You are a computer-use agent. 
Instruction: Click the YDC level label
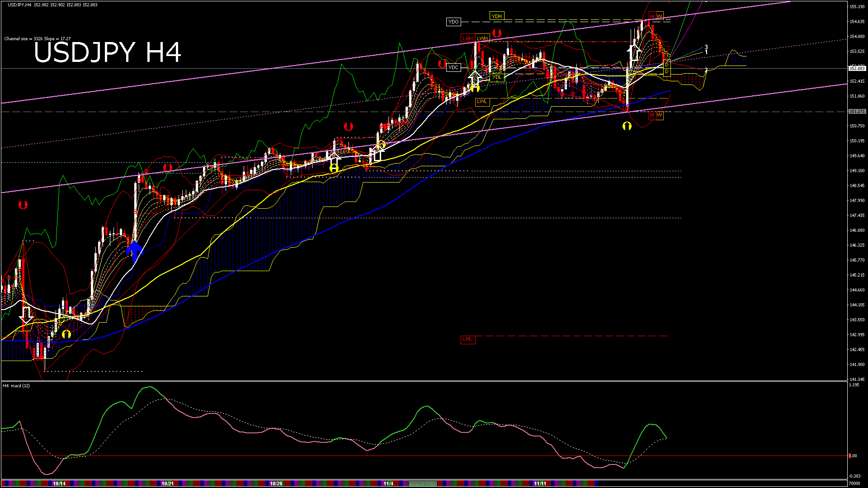(453, 67)
